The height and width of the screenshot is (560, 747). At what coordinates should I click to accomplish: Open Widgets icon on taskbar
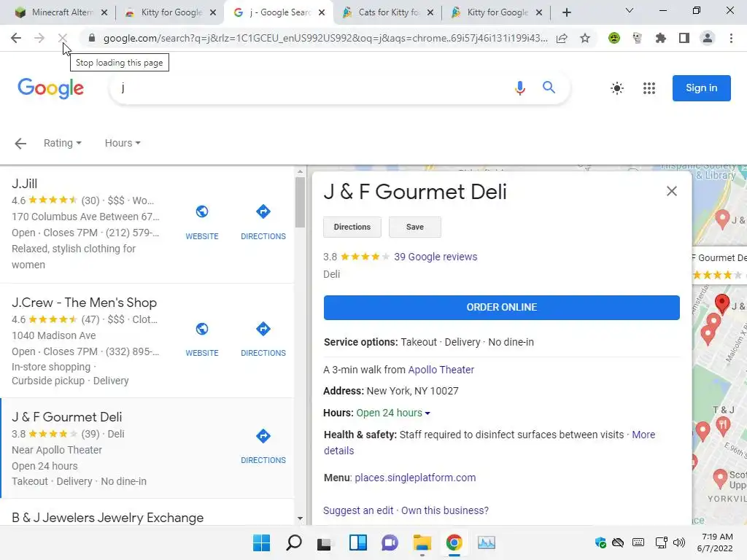point(357,542)
